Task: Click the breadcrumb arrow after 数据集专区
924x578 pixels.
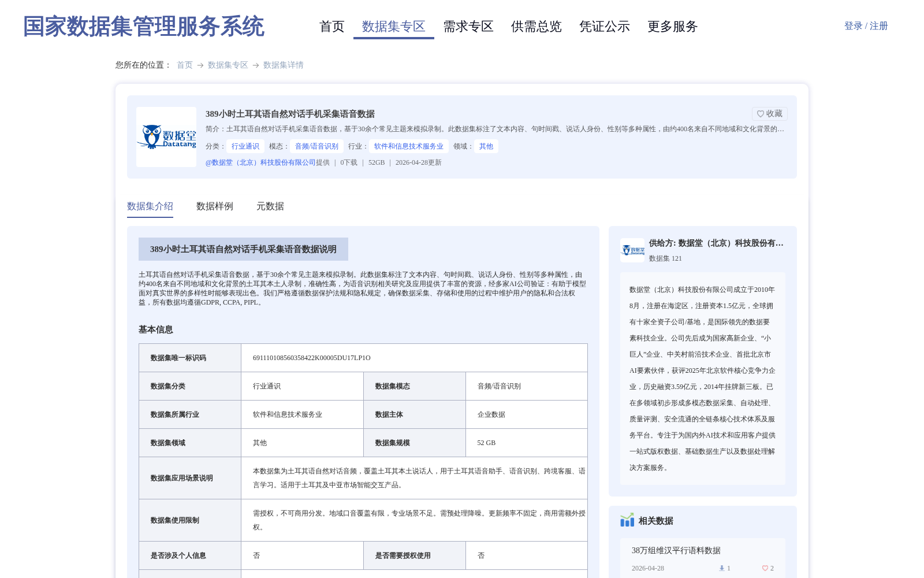Action: click(256, 65)
